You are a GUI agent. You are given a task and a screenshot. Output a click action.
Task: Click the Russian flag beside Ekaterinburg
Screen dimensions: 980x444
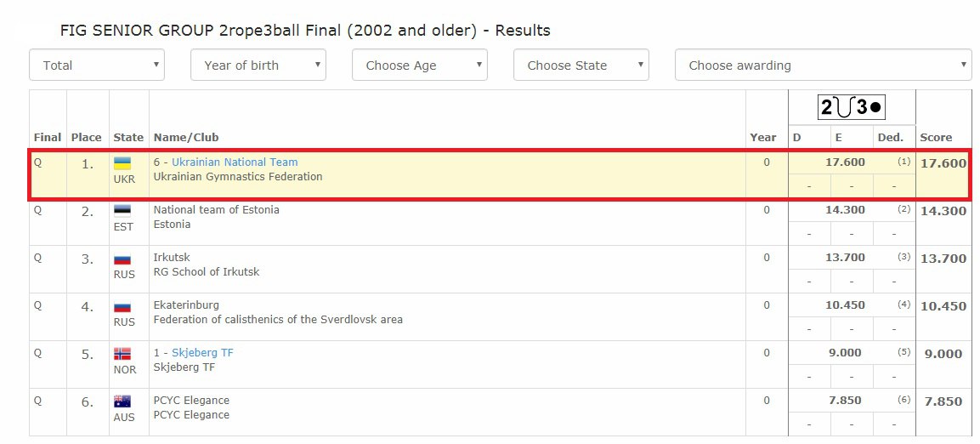point(122,306)
